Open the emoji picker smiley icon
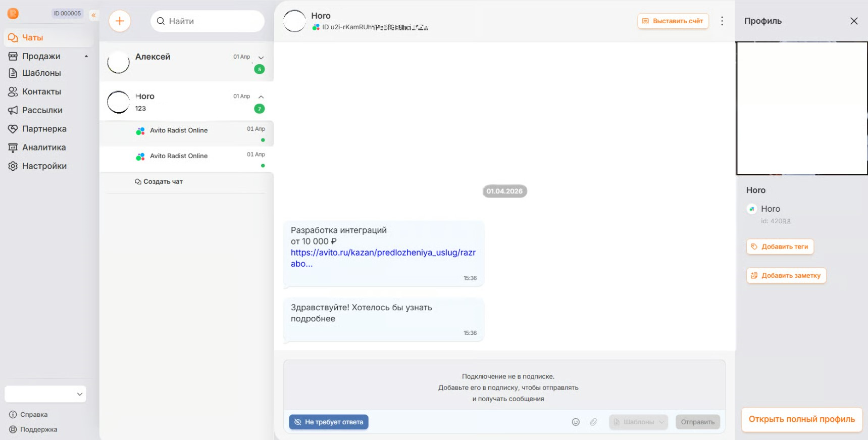This screenshot has height=440, width=868. (x=576, y=422)
